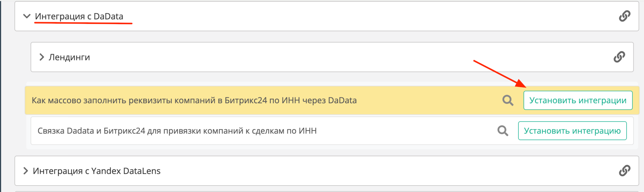Click the dark vertical bar at left edge
The height and width of the screenshot is (192, 644).
click(x=1, y=97)
